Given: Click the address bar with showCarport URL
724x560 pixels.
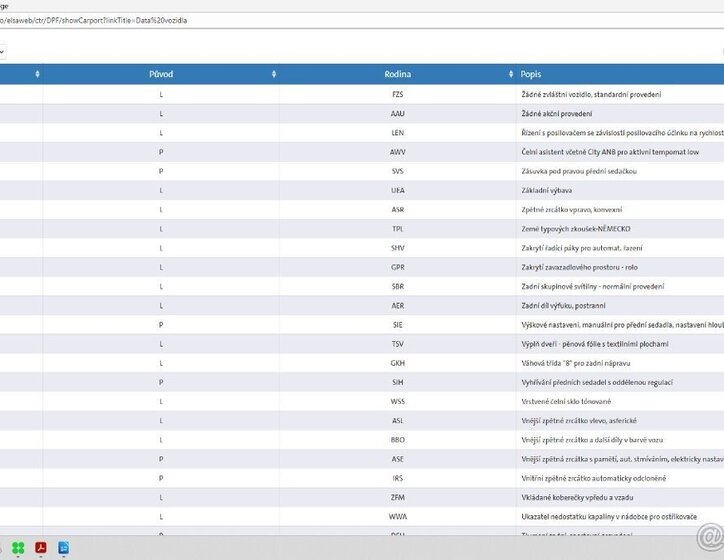Looking at the screenshot, I should coord(300,20).
